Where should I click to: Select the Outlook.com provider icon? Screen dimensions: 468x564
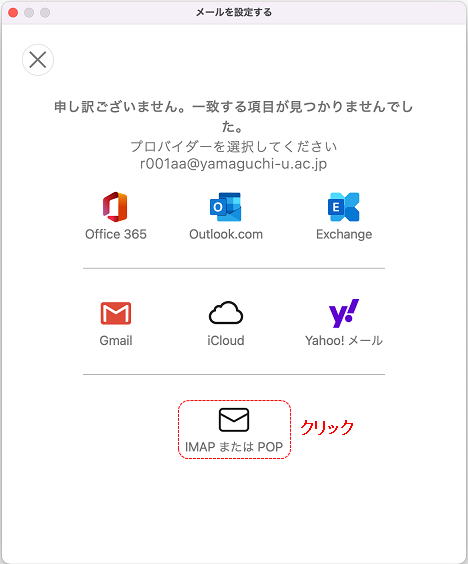click(226, 207)
